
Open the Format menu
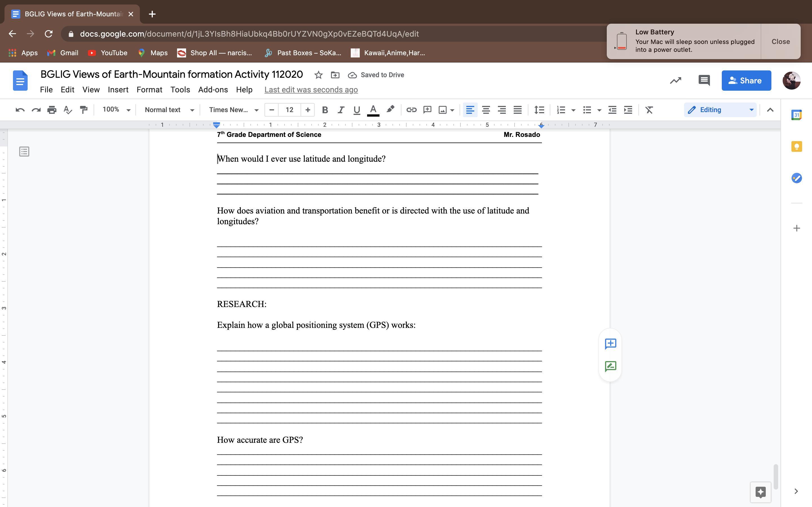pyautogui.click(x=149, y=90)
